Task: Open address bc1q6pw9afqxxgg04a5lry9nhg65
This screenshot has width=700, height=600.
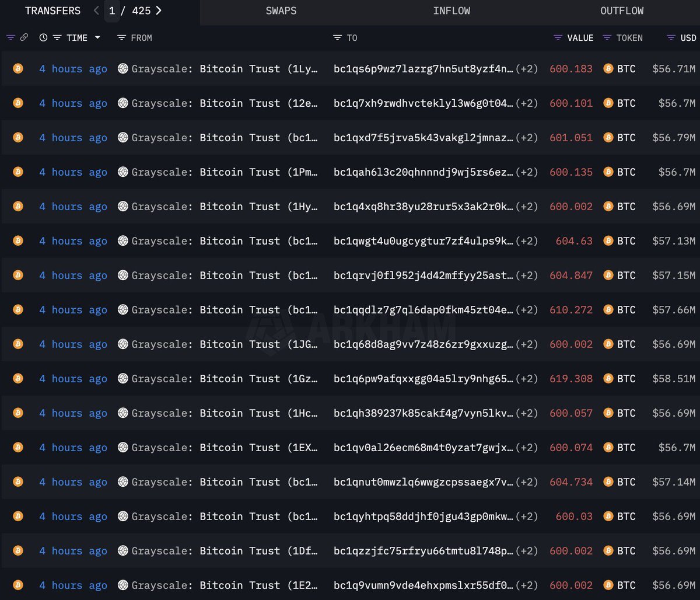Action: pos(424,379)
